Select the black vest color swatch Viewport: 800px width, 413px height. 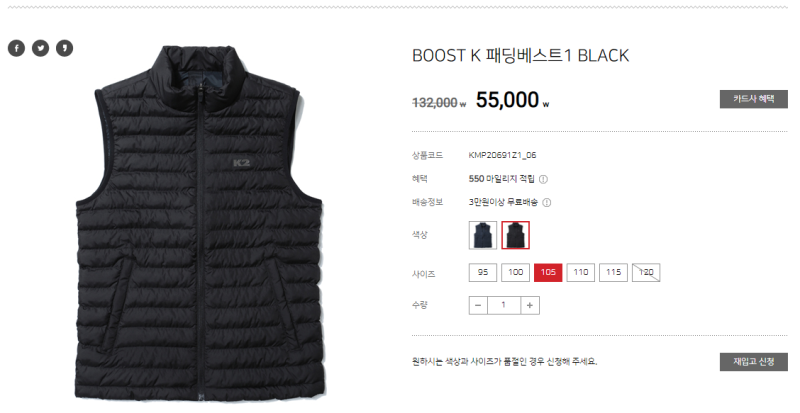pos(515,235)
